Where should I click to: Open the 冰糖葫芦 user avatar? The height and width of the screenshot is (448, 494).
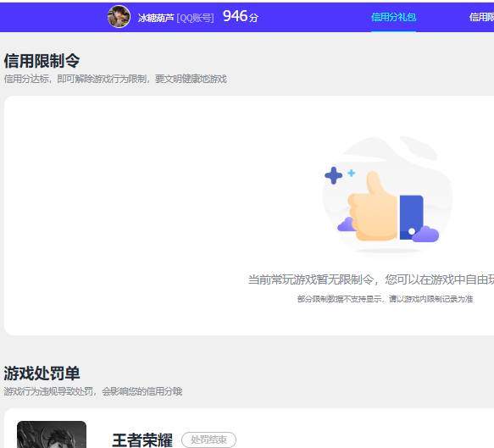coord(119,17)
